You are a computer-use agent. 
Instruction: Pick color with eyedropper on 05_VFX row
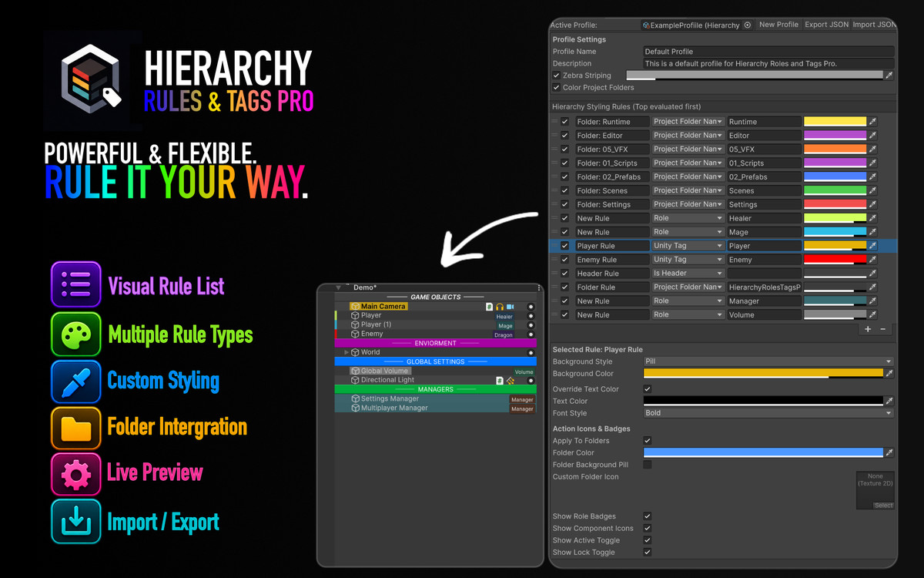pyautogui.click(x=873, y=150)
